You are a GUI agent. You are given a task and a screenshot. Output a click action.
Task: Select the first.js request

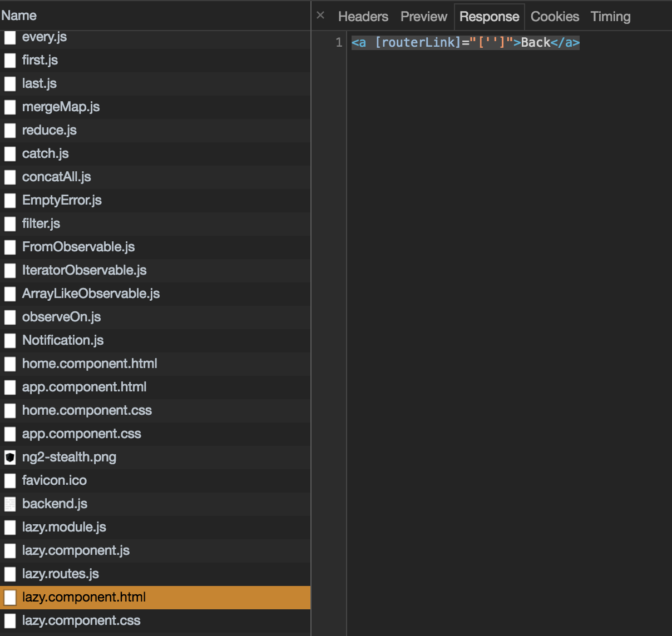tap(155, 60)
